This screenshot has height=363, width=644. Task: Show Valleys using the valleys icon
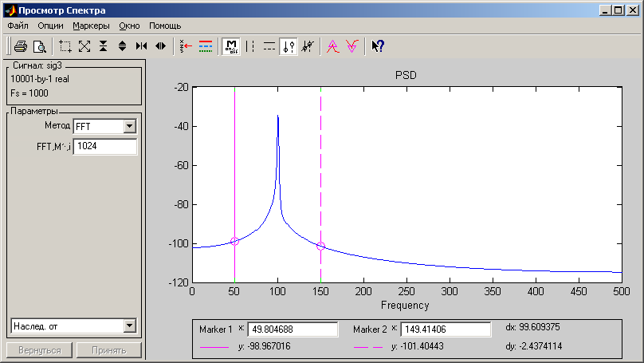[x=352, y=46]
